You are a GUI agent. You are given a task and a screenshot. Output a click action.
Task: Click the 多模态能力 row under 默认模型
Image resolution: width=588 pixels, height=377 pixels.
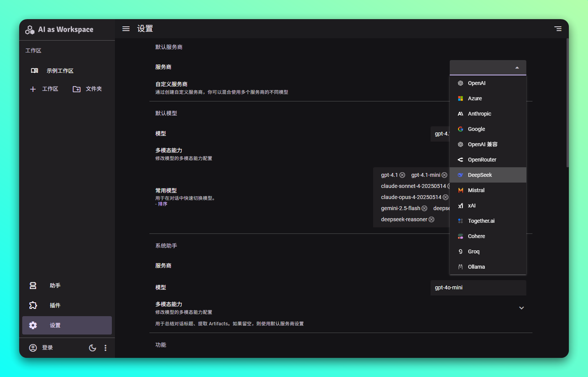(300, 154)
